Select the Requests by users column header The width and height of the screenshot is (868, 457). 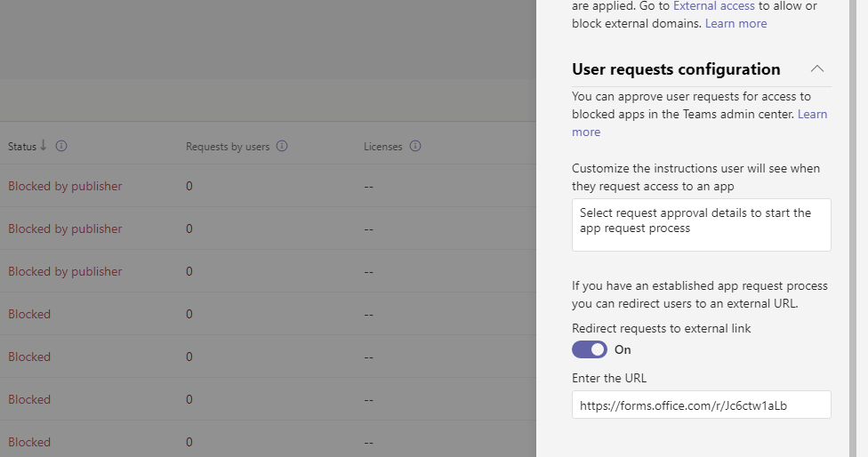227,147
